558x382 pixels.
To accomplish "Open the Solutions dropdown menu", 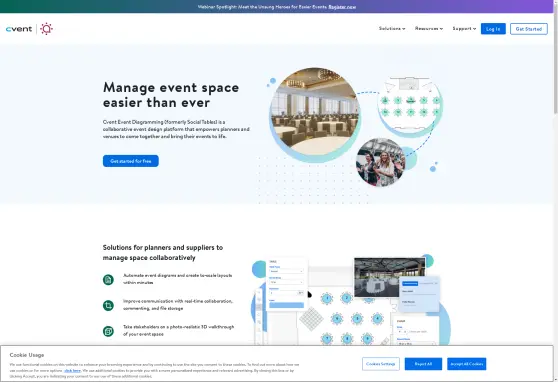I will click(392, 28).
